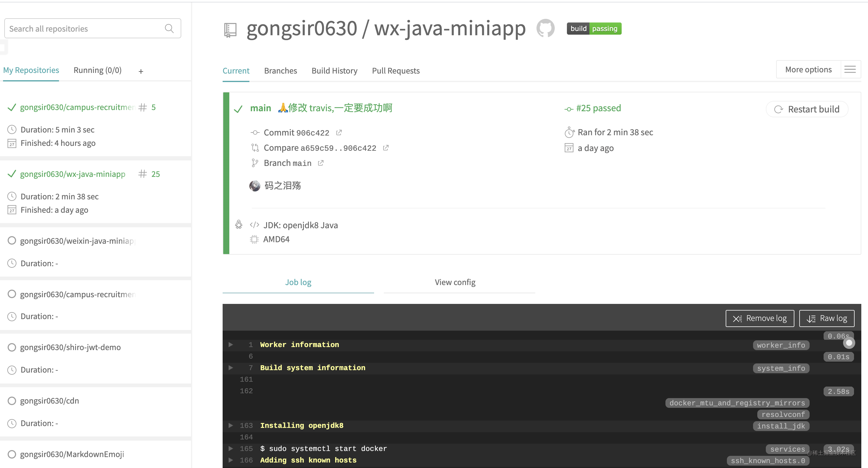Click the hamburger menu icon beside More options
The width and height of the screenshot is (868, 468).
pos(850,70)
